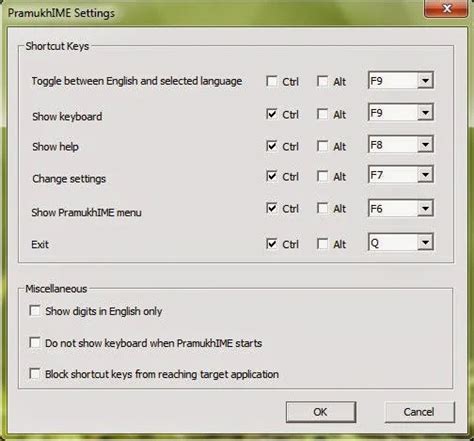Click the 'Shortcut Keys' group heading
The width and height of the screenshot is (474, 441).
click(57, 46)
